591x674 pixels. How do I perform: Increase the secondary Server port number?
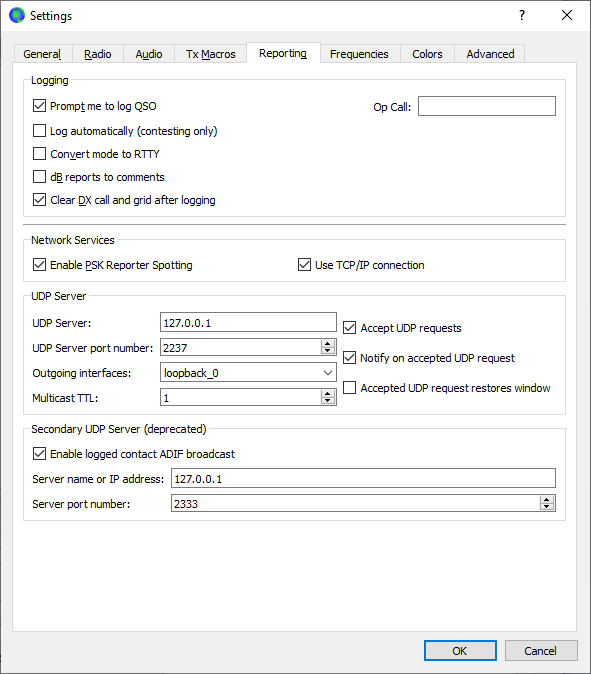click(x=547, y=499)
